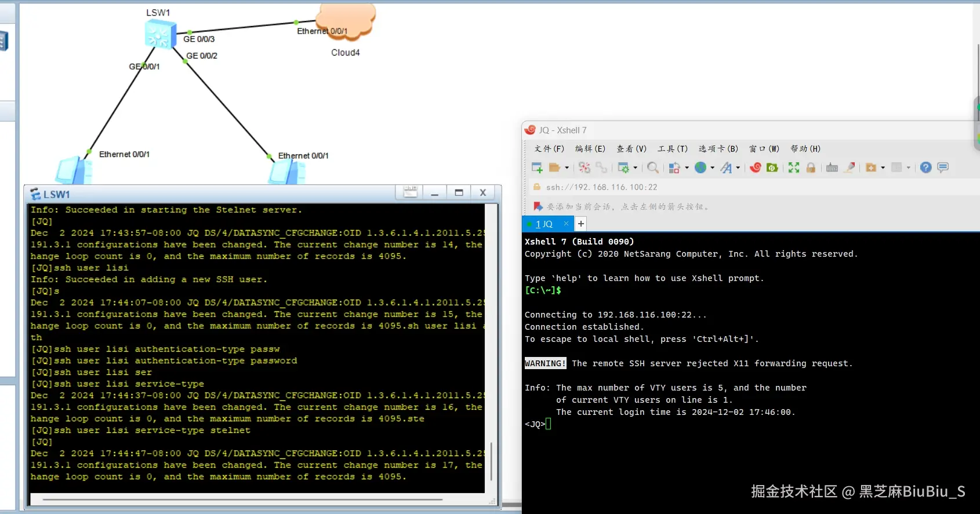Toggle full screen with green arrows icon
Viewport: 980px width, 514px height.
[794, 167]
